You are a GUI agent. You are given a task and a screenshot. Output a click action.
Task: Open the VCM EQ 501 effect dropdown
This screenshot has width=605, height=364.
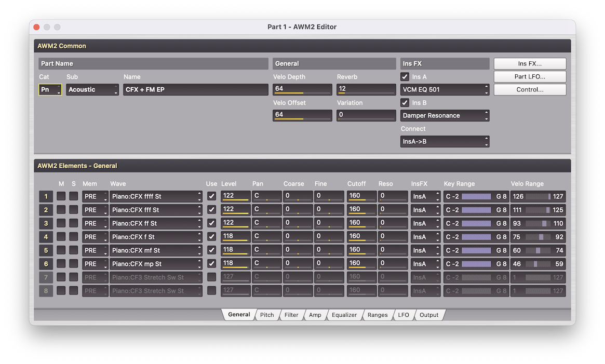coord(445,89)
